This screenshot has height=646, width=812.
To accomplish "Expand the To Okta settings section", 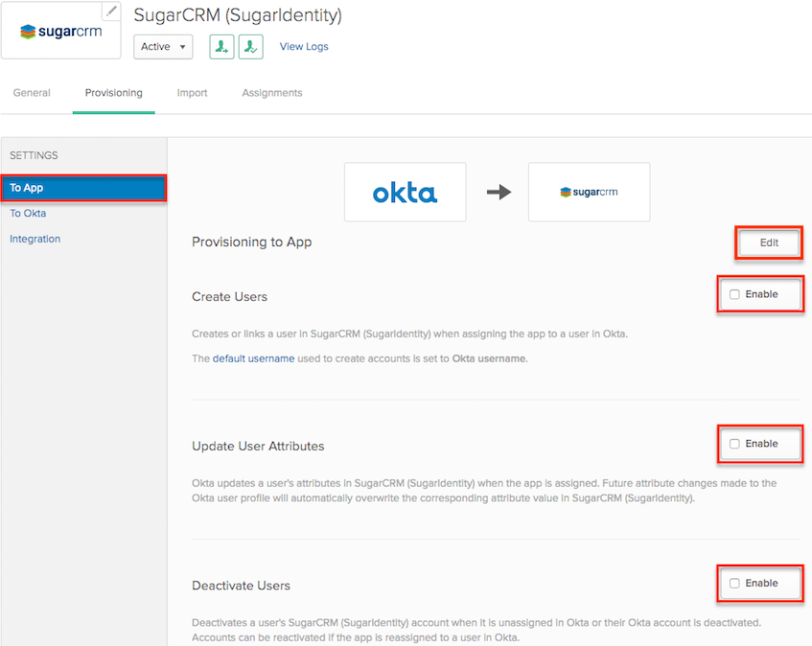I will point(28,213).
